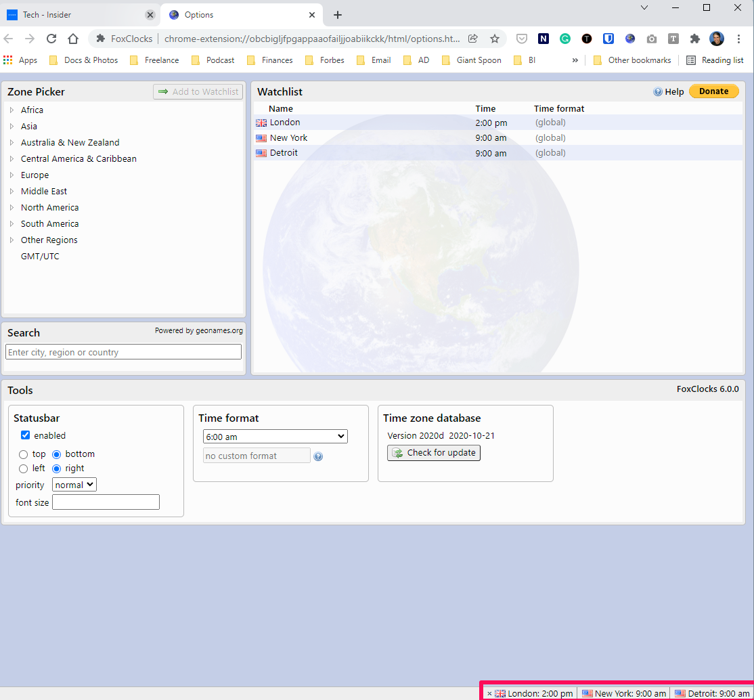Select GMT/UTC in Zone Picker
The image size is (754, 700).
click(40, 257)
